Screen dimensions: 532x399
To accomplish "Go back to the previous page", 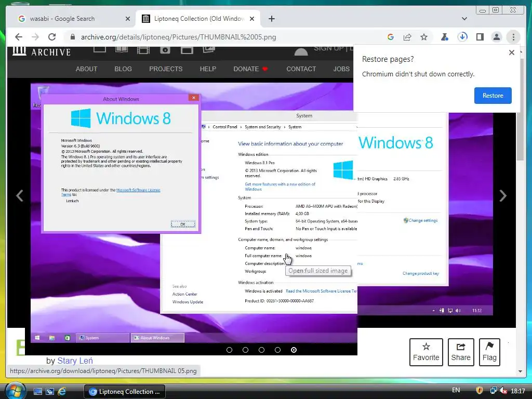I will [19, 37].
